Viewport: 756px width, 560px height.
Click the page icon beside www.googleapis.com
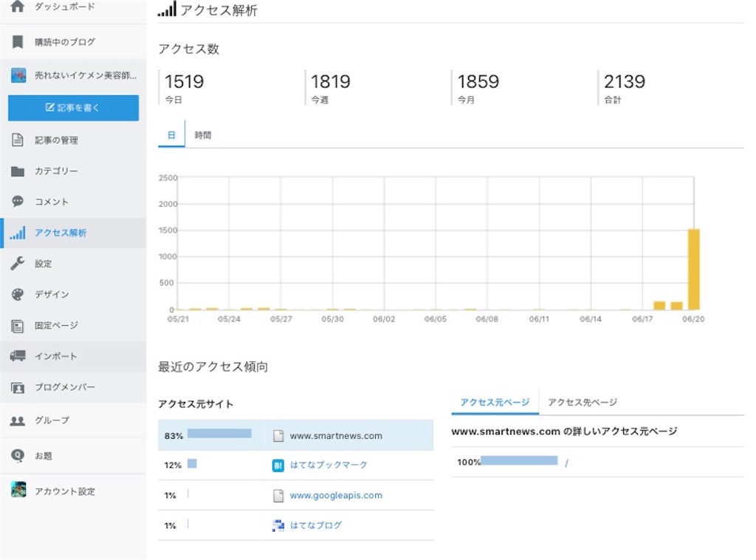(x=278, y=496)
